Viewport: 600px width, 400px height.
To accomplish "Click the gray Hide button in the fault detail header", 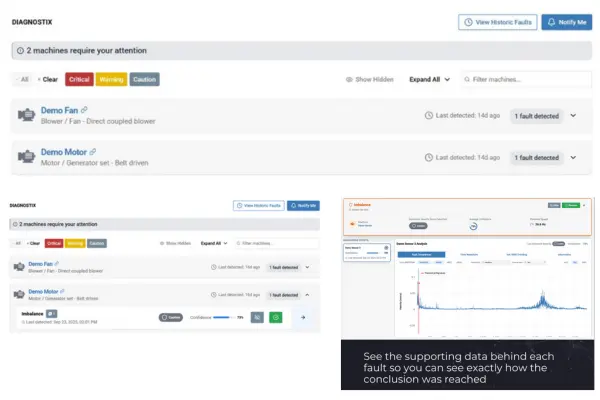I will point(554,206).
